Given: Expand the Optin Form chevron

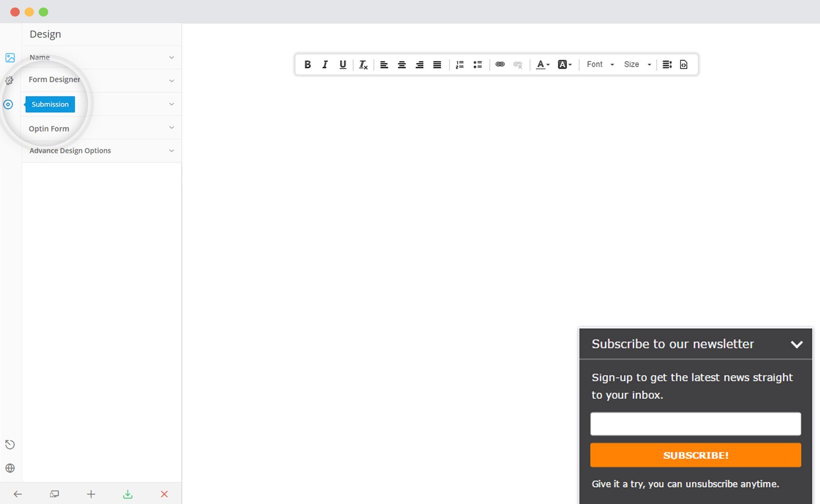Looking at the screenshot, I should [x=171, y=127].
